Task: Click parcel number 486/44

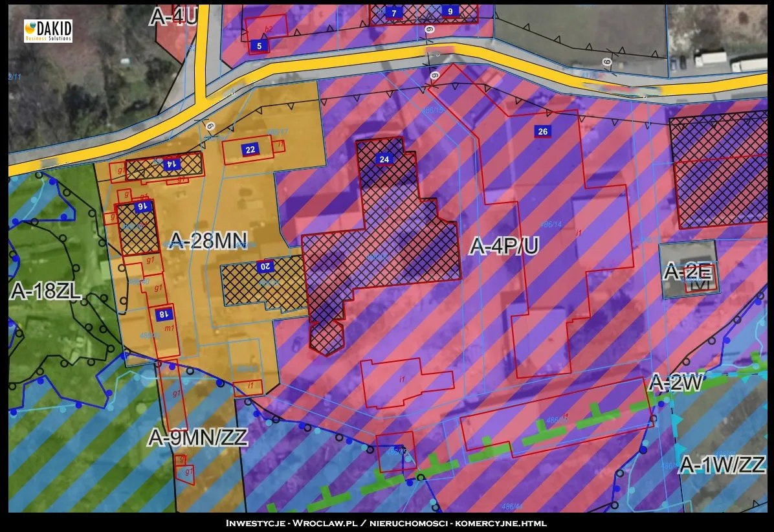Action: click(512, 506)
